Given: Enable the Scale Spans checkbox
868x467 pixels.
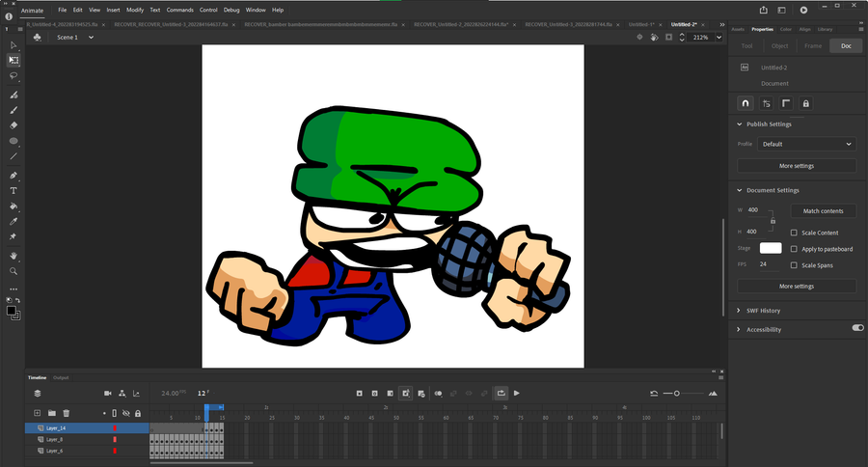Looking at the screenshot, I should (x=794, y=265).
